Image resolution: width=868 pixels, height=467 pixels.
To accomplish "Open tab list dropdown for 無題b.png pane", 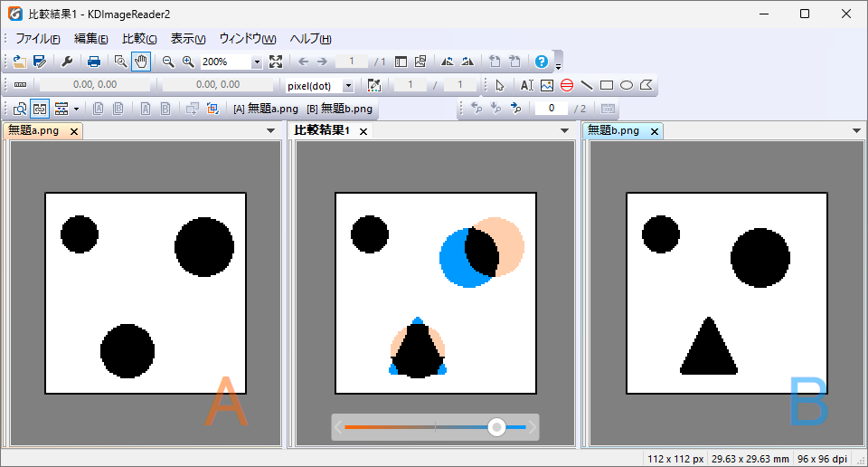I will tap(856, 130).
